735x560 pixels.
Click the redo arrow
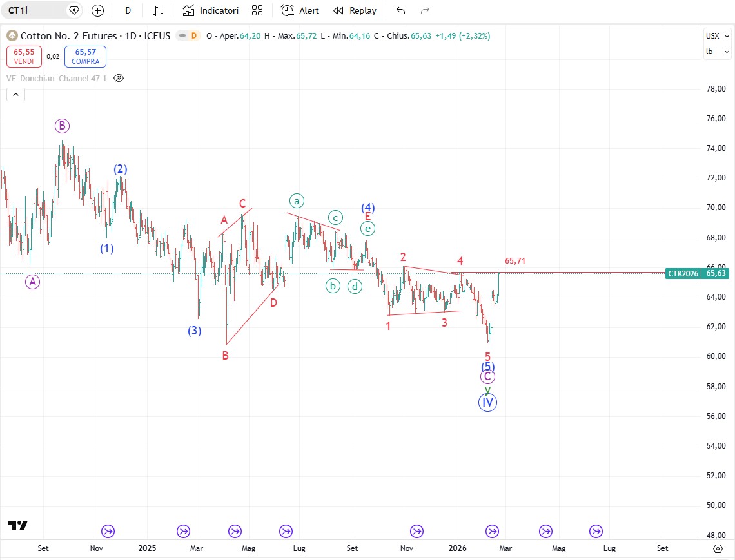click(425, 10)
